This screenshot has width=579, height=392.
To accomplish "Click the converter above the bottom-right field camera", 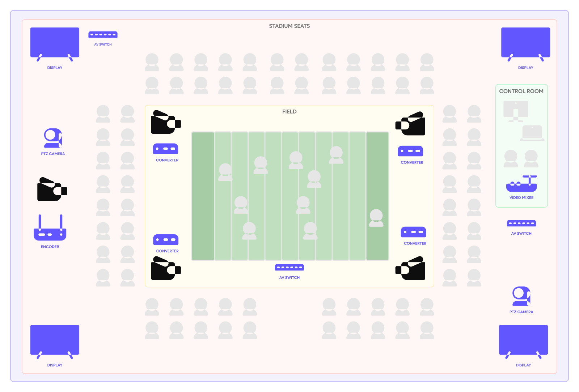I will pos(414,232).
